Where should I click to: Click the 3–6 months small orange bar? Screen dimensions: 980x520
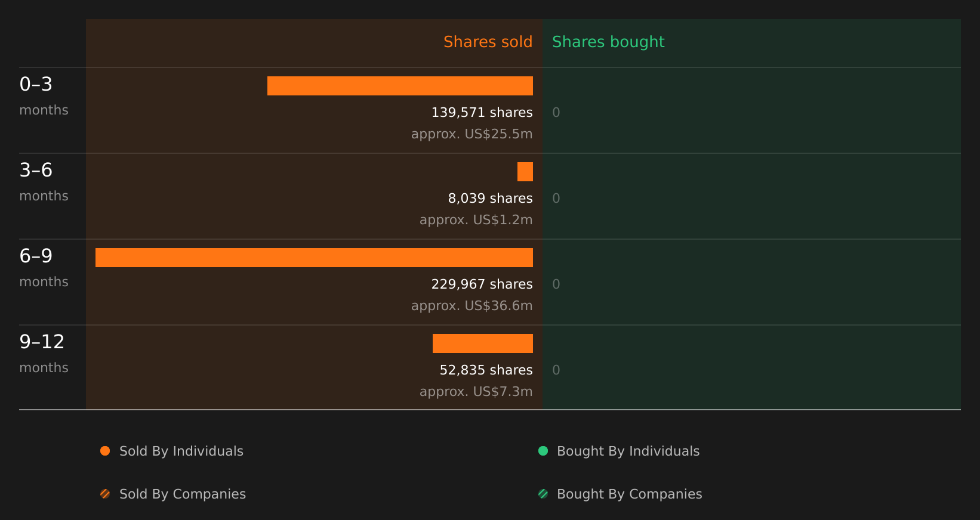tap(525, 172)
